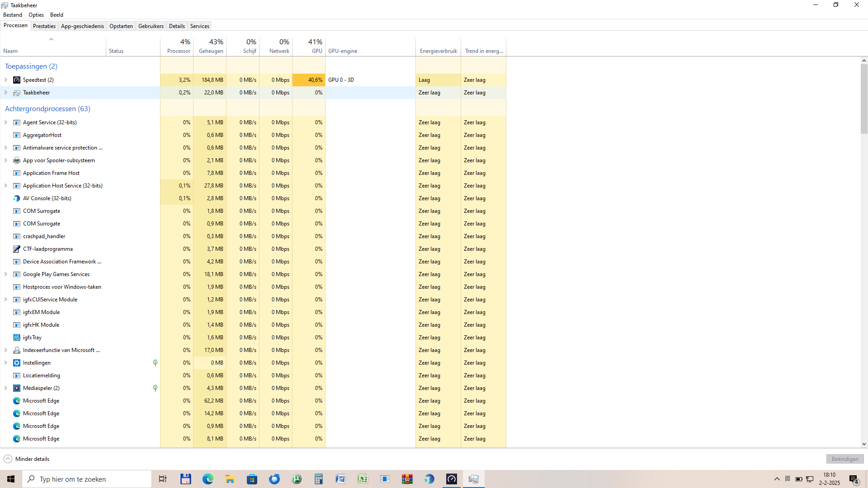This screenshot has width=868, height=488.
Task: Expand Agent Service (32-bits)
Action: (x=6, y=122)
